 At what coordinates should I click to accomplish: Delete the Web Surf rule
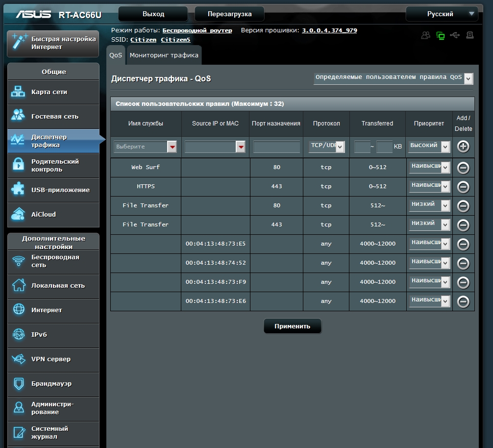click(x=463, y=168)
